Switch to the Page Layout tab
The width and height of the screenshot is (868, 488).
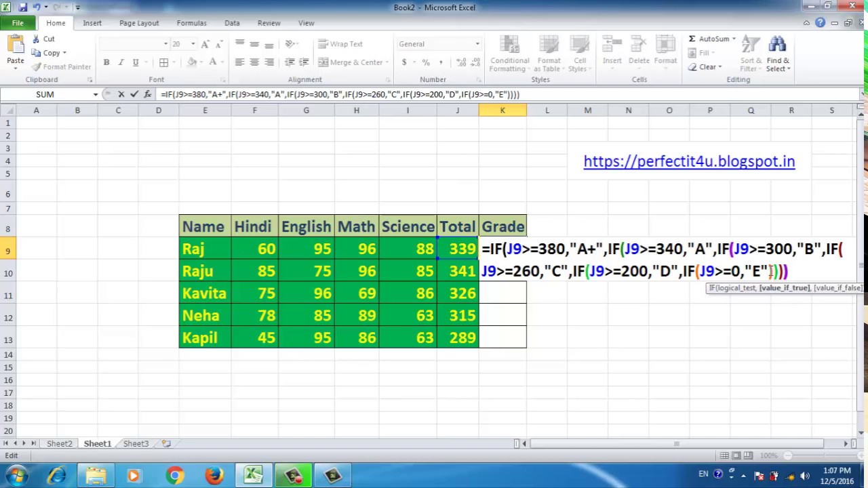coord(139,23)
